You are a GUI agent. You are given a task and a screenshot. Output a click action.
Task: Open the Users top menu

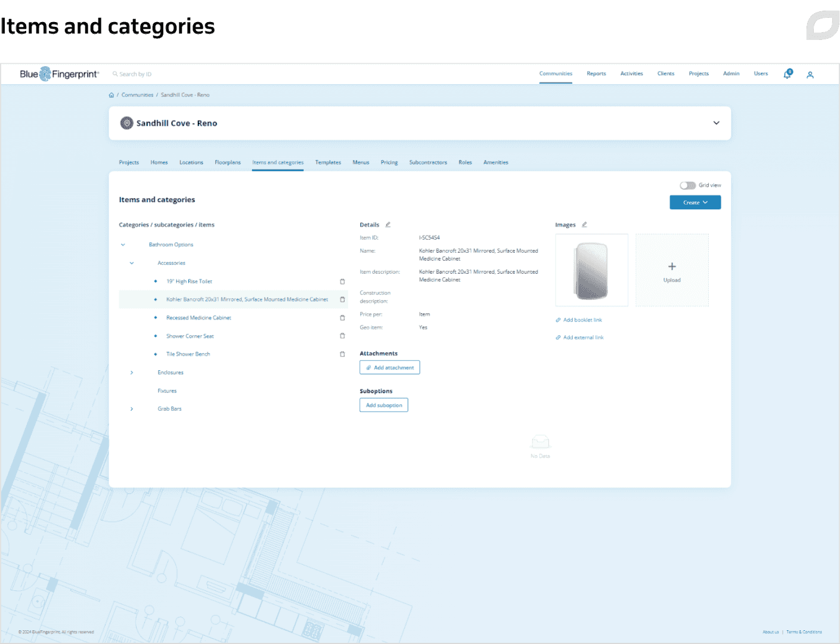[761, 74]
